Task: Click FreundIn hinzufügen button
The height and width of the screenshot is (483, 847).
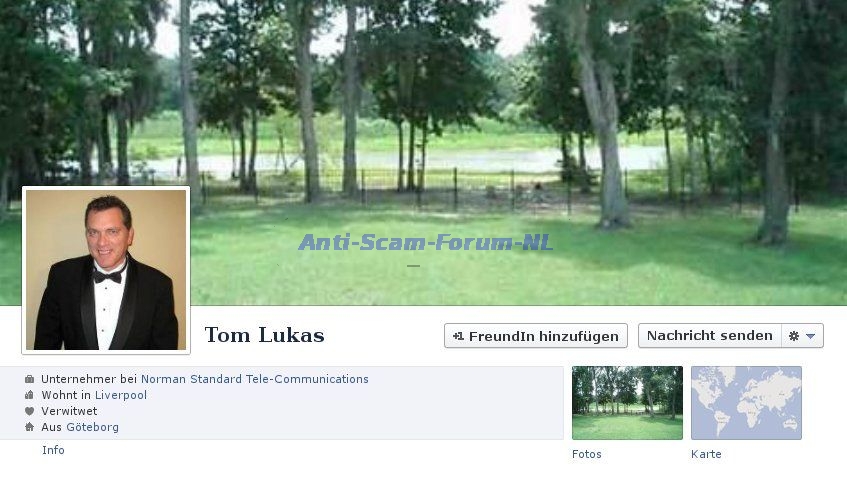Action: pyautogui.click(x=536, y=336)
